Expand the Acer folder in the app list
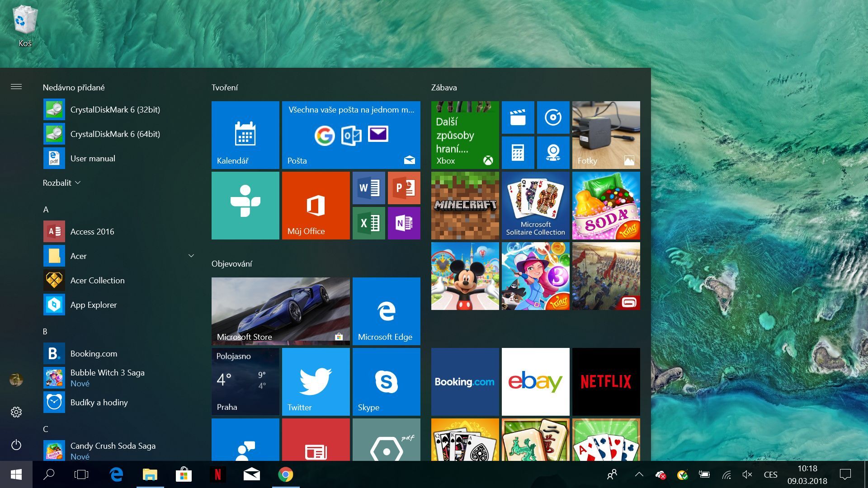This screenshot has height=488, width=868. (191, 256)
